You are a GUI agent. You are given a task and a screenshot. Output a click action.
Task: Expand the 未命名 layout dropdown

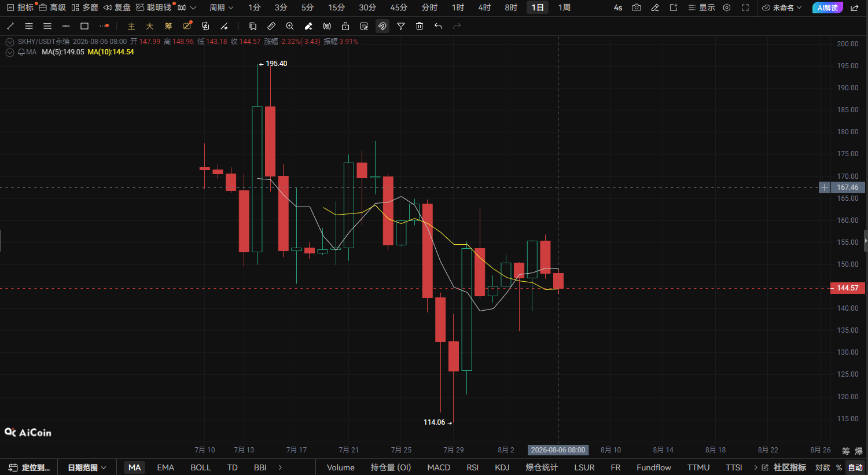coord(782,8)
